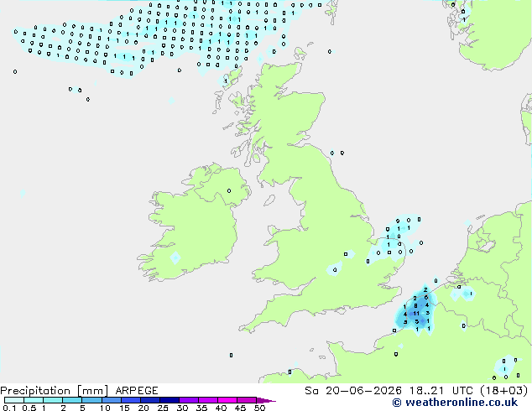Open the weatheronline.co.uk link
Screen dimensions: 532x411
[x=455, y=403]
